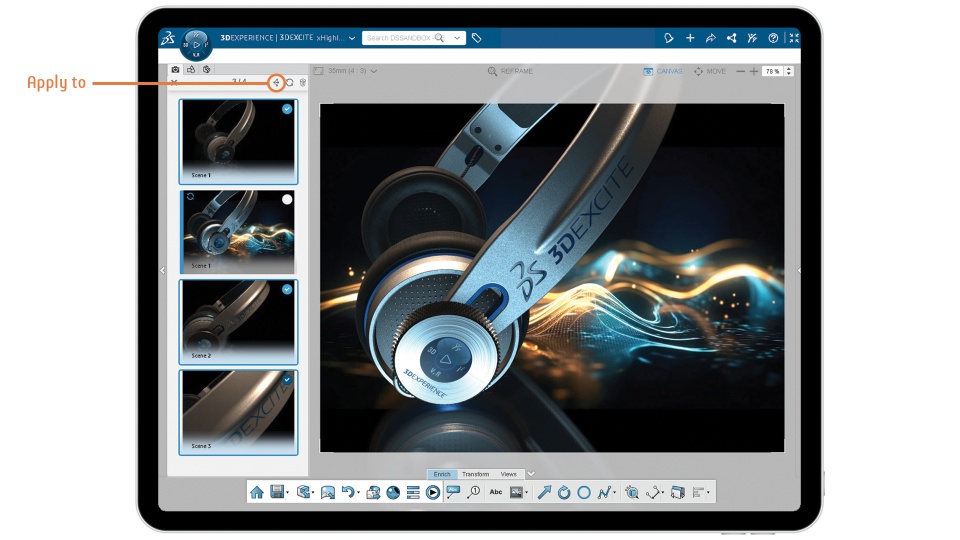Open the polyline tool dropdown arrow

614,493
